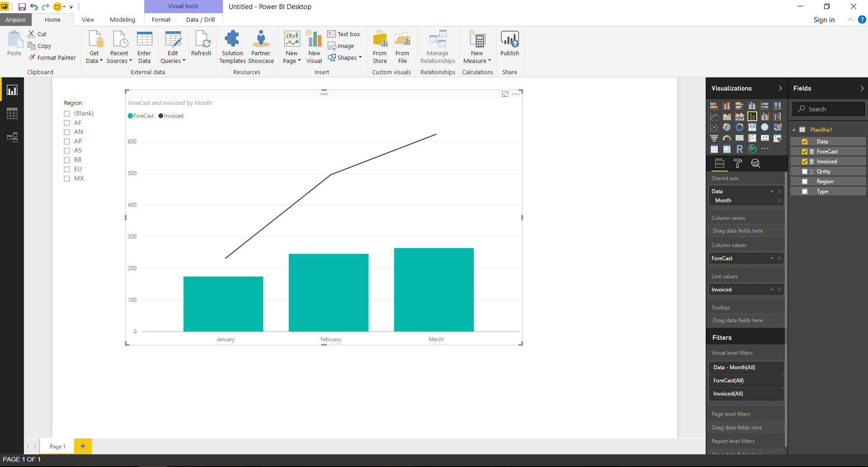
Task: Choose the clustered column chart visualization
Action: pos(752,105)
